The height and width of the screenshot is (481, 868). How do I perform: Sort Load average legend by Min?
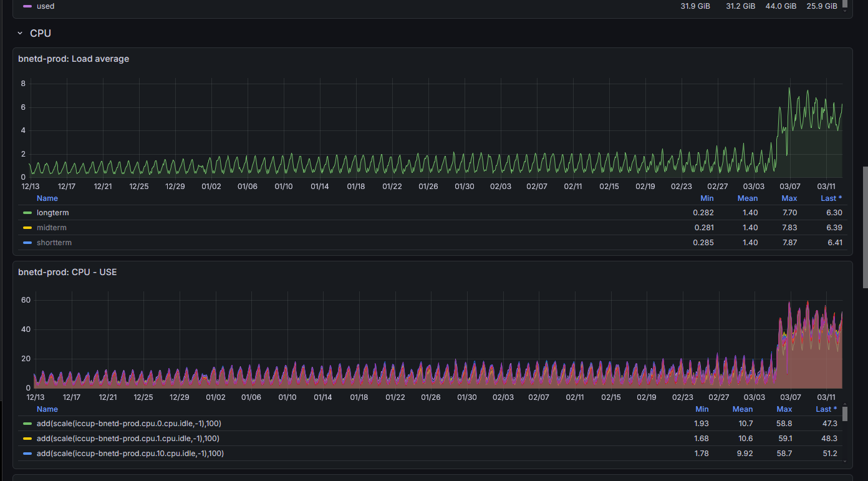[707, 198]
